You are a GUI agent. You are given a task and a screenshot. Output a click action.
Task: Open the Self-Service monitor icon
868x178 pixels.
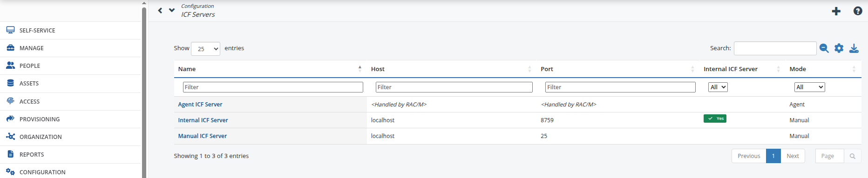(10, 30)
